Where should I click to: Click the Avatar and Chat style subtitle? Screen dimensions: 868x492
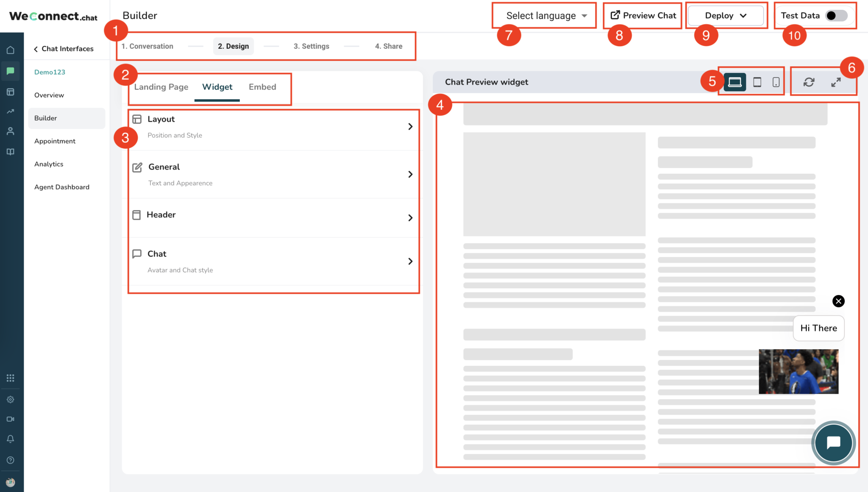(x=180, y=270)
